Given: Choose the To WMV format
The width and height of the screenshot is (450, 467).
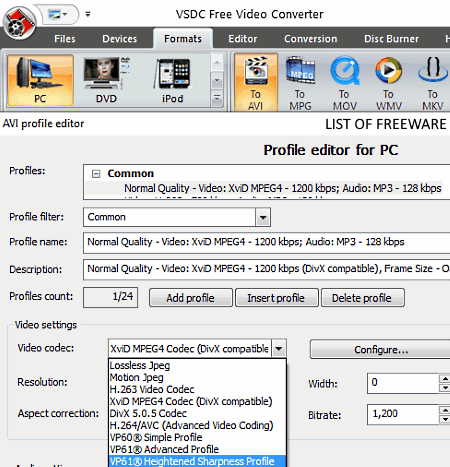Looking at the screenshot, I should click(389, 83).
